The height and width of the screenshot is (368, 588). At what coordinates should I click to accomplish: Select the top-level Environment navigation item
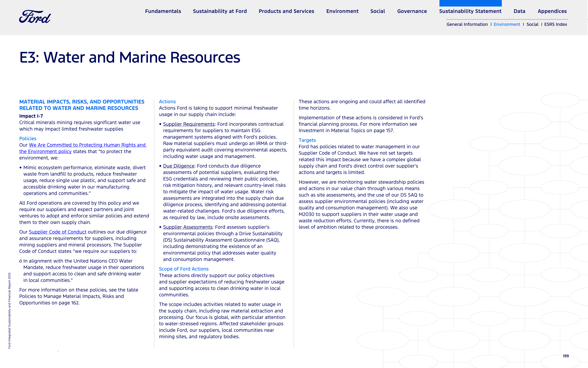click(x=342, y=11)
